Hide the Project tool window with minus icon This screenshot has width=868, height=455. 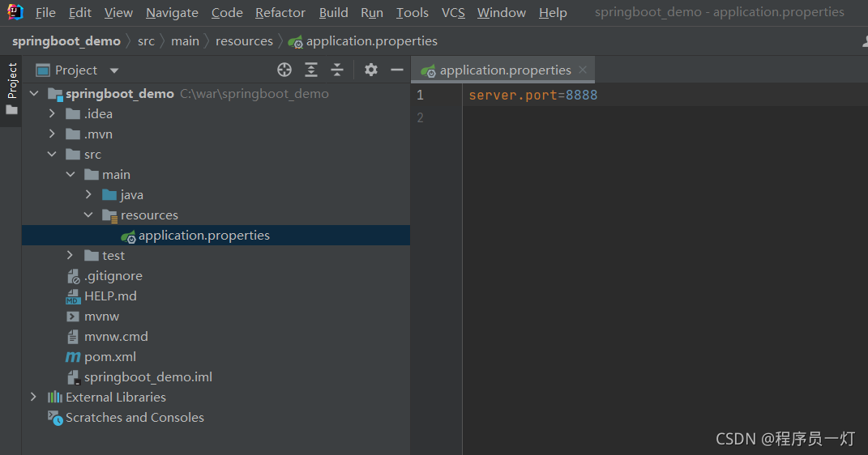(397, 70)
